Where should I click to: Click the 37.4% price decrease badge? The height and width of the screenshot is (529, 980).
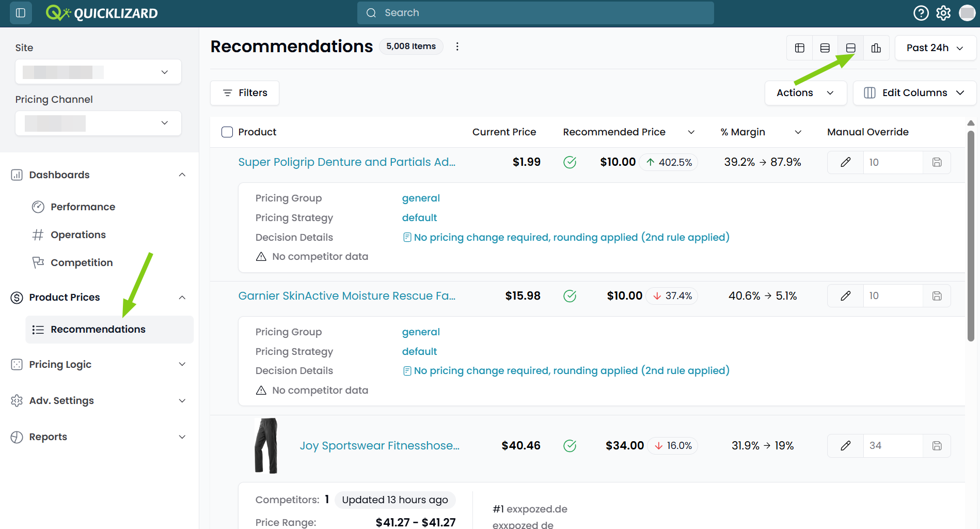click(x=672, y=296)
